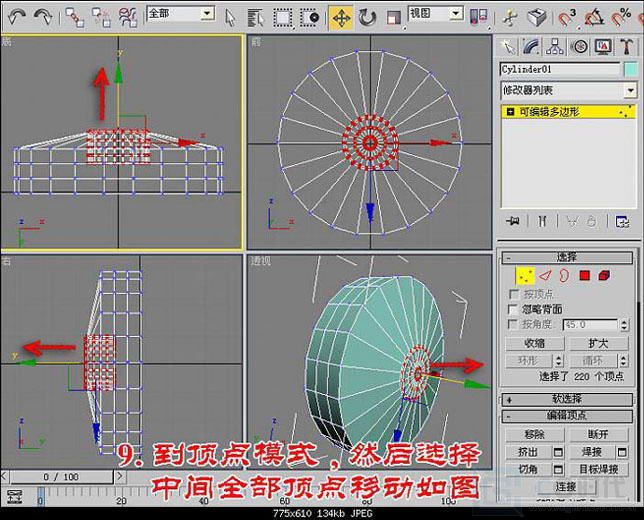Viewport: 644px width, 520px height.
Task: Toggle the Angle Snap icon
Action: [593, 18]
